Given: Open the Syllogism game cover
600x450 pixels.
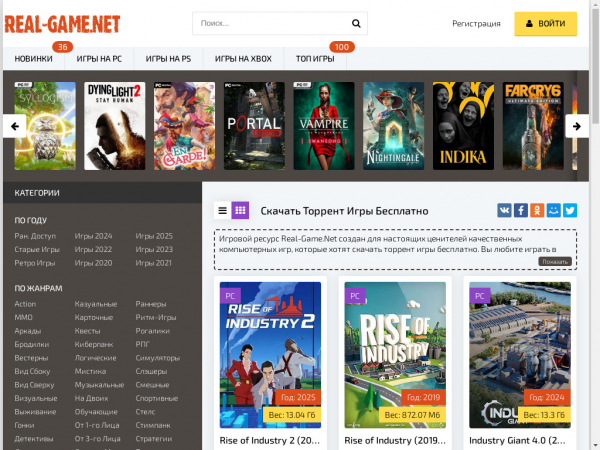Looking at the screenshot, I should pyautogui.click(x=45, y=126).
